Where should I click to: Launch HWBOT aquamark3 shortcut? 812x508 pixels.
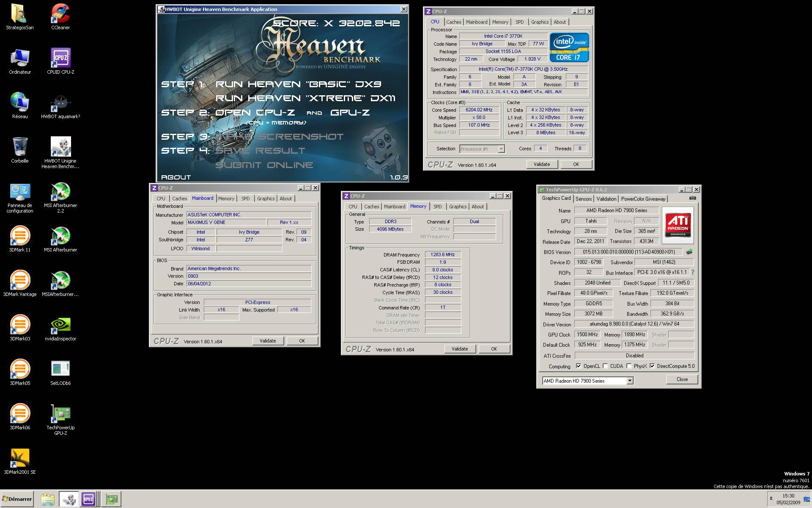click(x=60, y=106)
